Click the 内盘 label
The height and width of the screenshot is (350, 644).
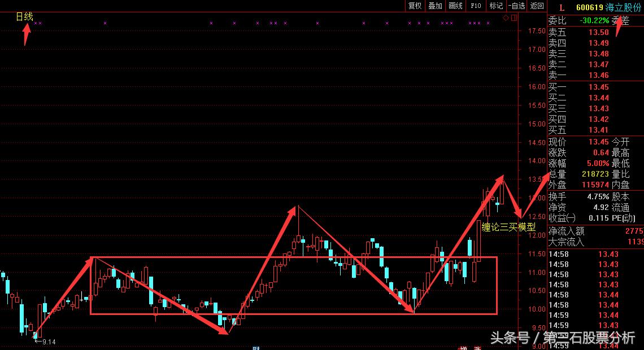click(620, 185)
